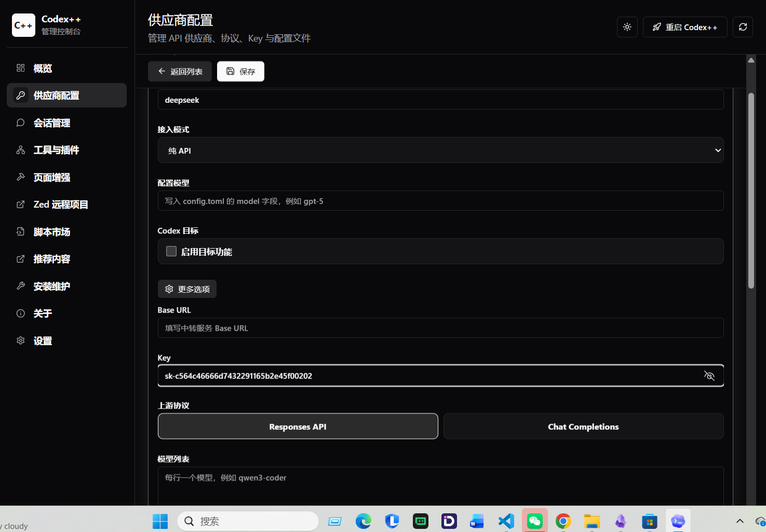The height and width of the screenshot is (532, 766).
Task: Open the 概览 sidebar item
Action: [x=66, y=68]
